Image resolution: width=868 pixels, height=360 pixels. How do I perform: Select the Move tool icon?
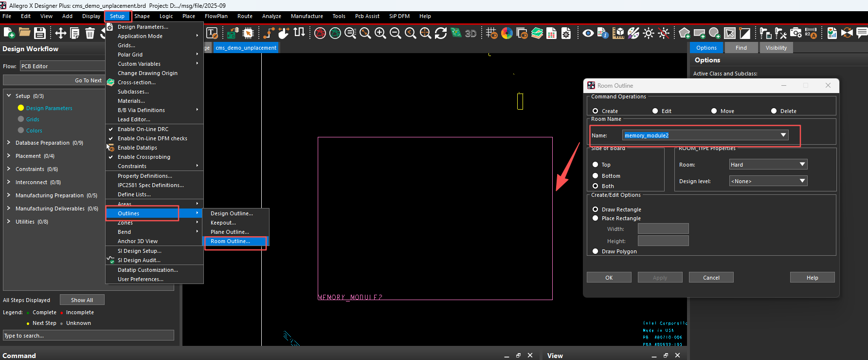[x=60, y=33]
